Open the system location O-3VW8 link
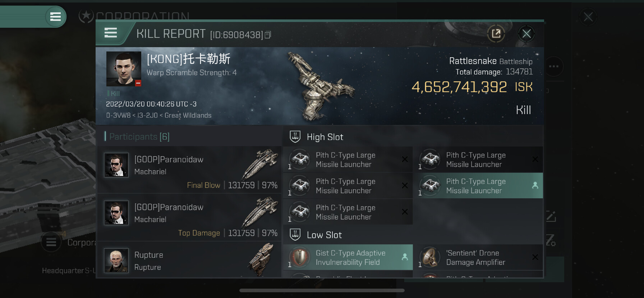The height and width of the screenshot is (298, 644). coord(118,116)
